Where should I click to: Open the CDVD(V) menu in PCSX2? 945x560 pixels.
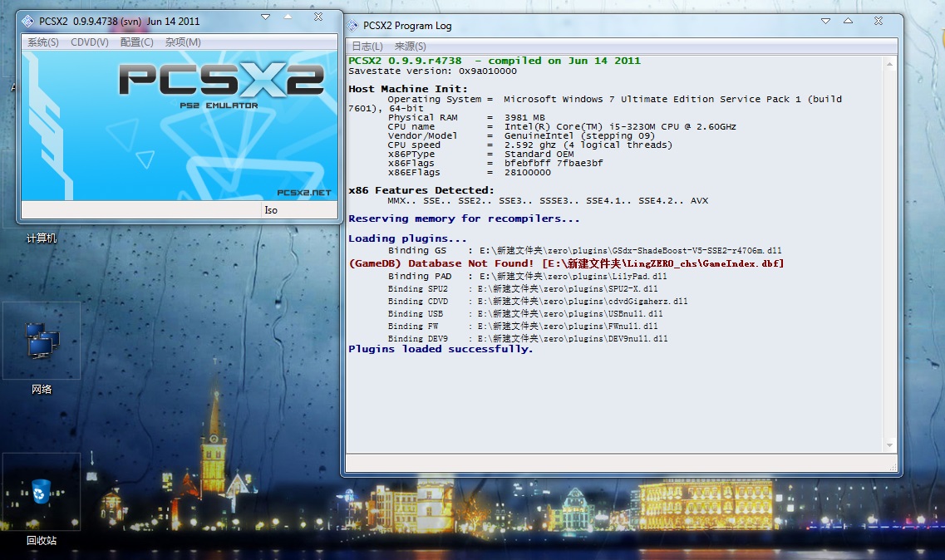pos(89,42)
